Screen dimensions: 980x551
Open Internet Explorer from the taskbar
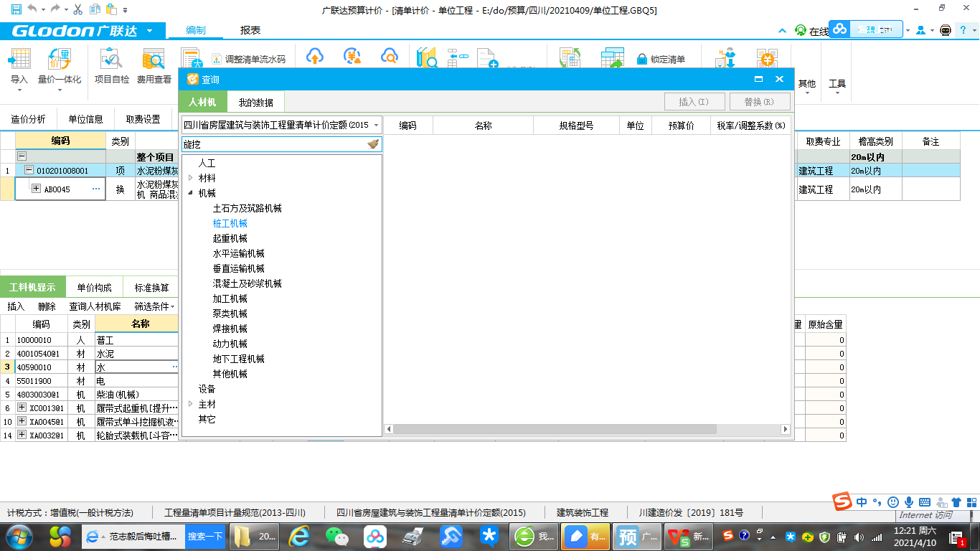click(x=298, y=536)
